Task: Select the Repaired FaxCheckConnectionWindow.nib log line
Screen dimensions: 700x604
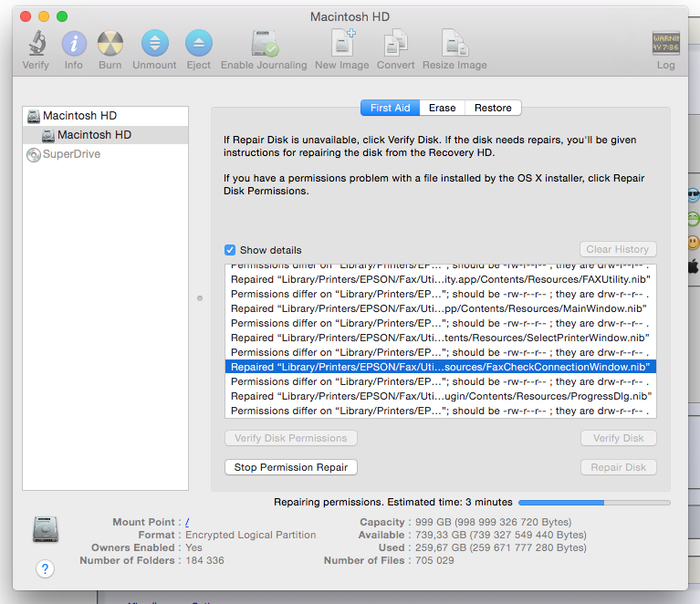Action: (x=441, y=367)
